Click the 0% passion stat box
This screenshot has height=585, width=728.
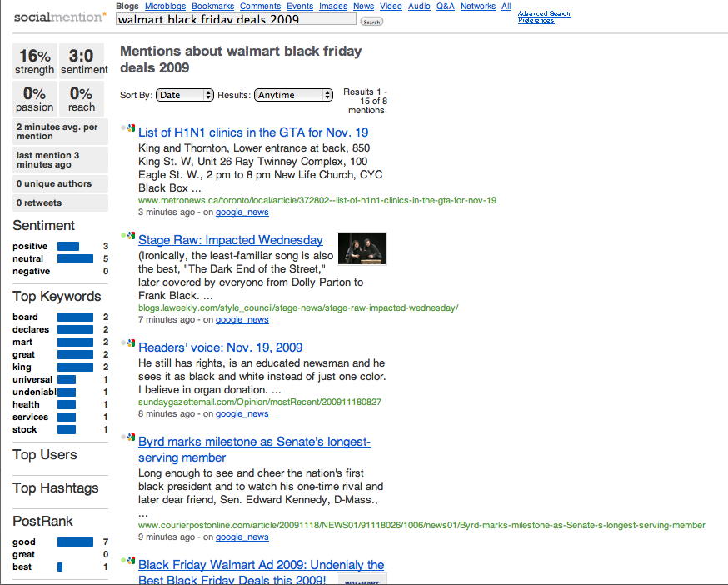(35, 99)
